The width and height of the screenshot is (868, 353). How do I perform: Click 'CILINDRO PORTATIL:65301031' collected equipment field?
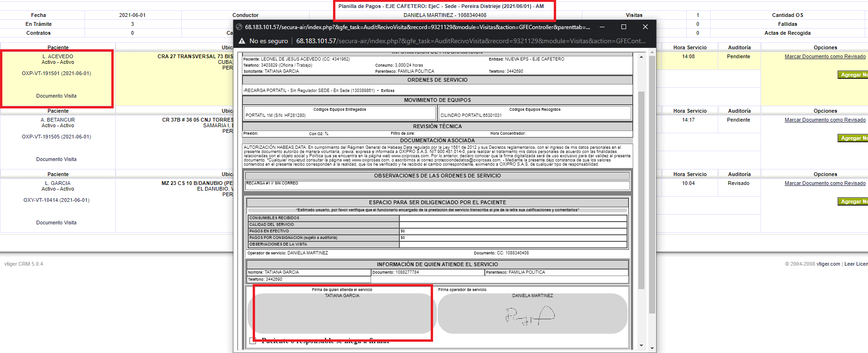coord(535,113)
